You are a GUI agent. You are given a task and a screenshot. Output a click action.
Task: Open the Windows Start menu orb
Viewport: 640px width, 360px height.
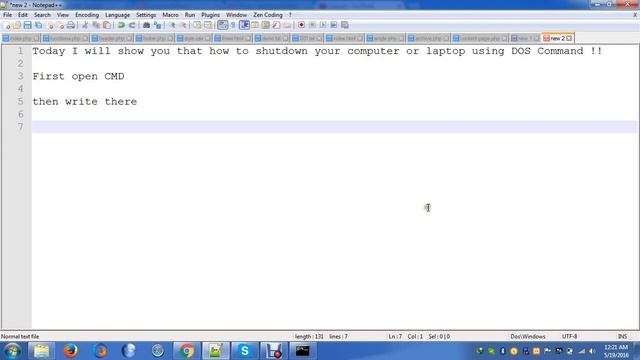(12, 351)
